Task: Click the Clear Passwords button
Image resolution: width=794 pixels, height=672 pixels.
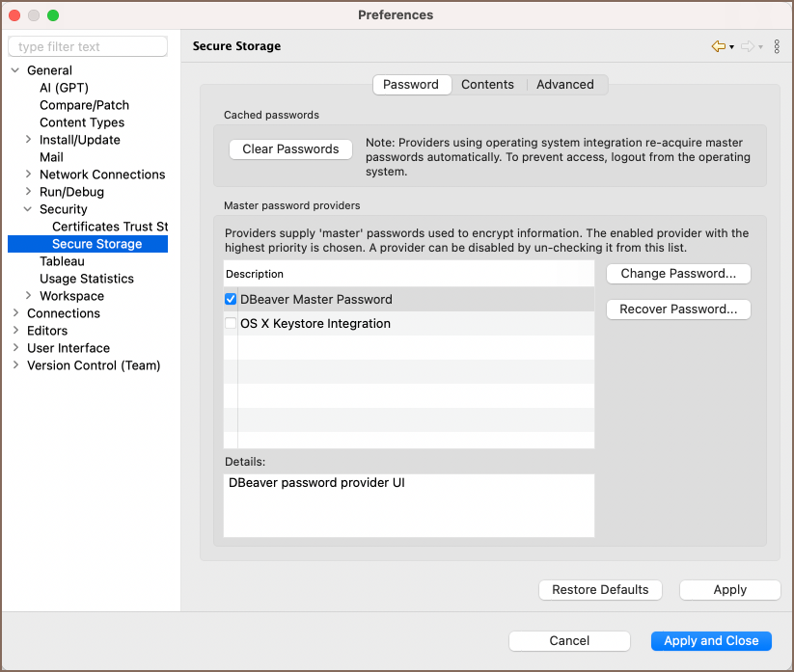Action: 290,149
